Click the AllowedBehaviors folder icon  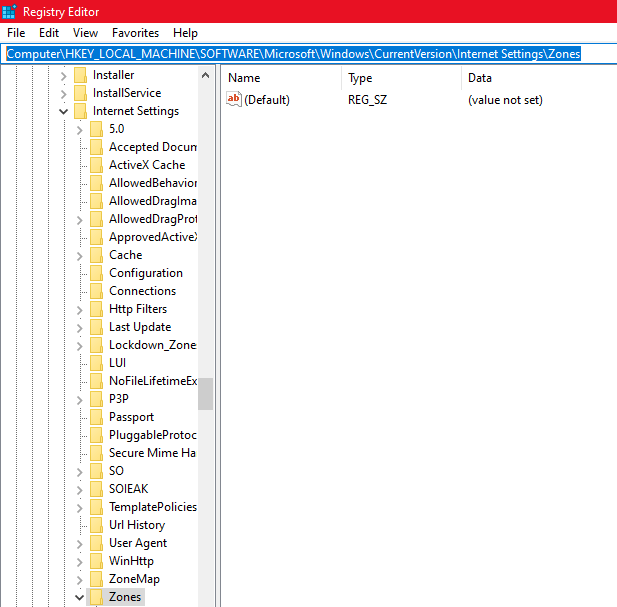96,183
